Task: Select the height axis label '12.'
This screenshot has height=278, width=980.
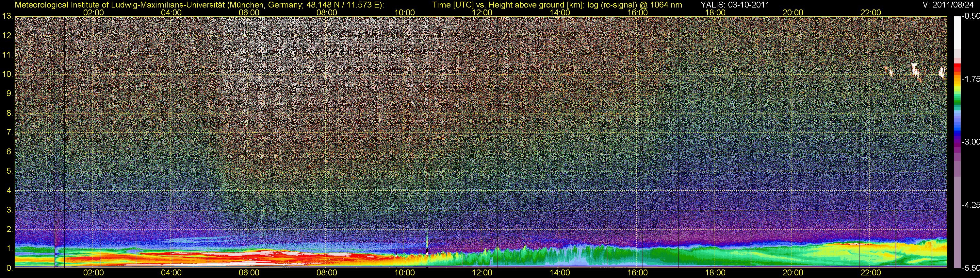Action: pos(7,36)
